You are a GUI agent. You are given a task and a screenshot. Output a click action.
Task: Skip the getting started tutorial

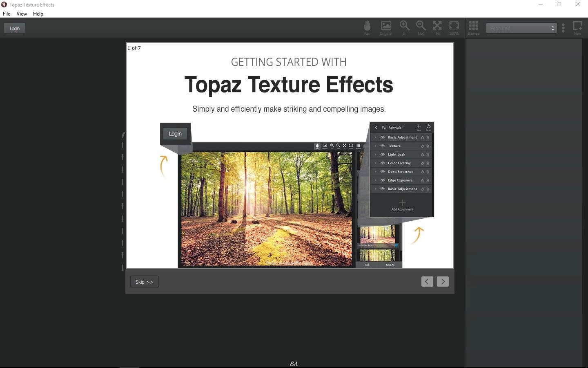coord(144,282)
